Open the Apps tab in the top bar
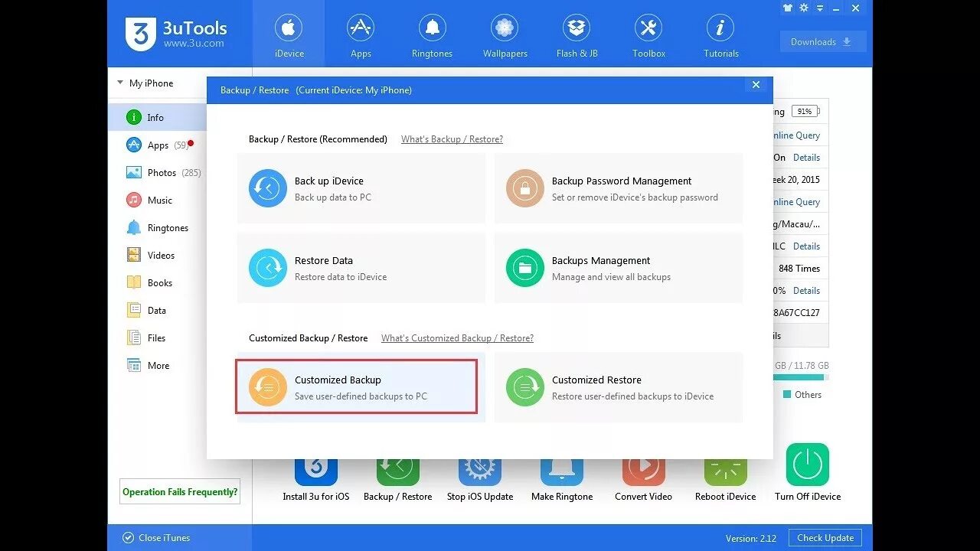980x551 pixels. tap(361, 35)
